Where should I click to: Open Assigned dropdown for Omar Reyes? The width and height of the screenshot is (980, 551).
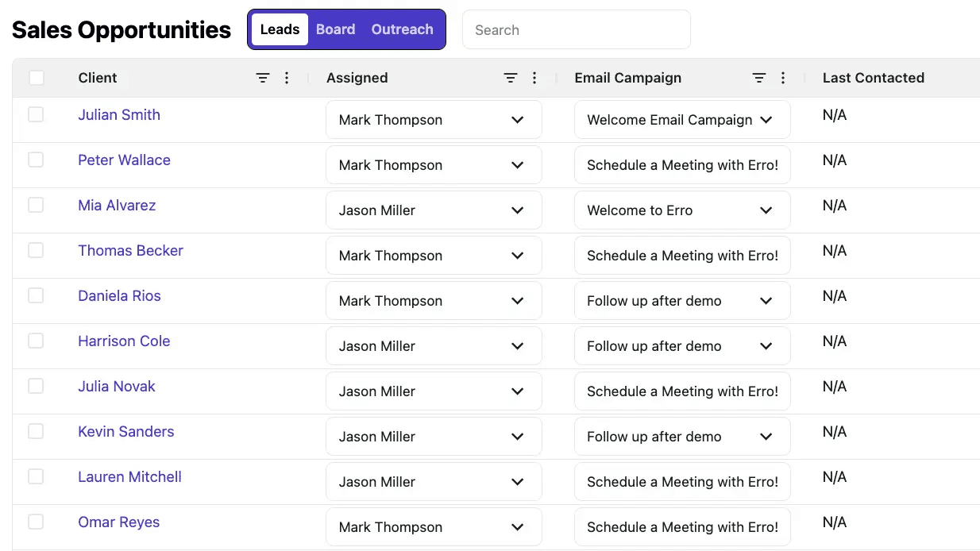[434, 527]
